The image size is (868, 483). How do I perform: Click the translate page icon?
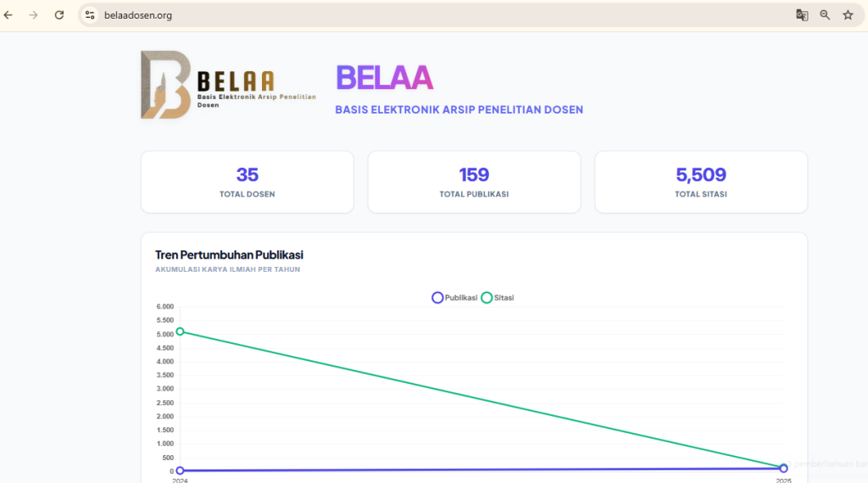802,15
